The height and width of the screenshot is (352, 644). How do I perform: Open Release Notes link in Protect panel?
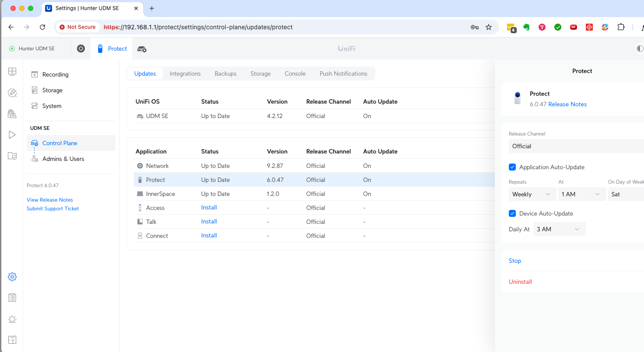tap(567, 104)
